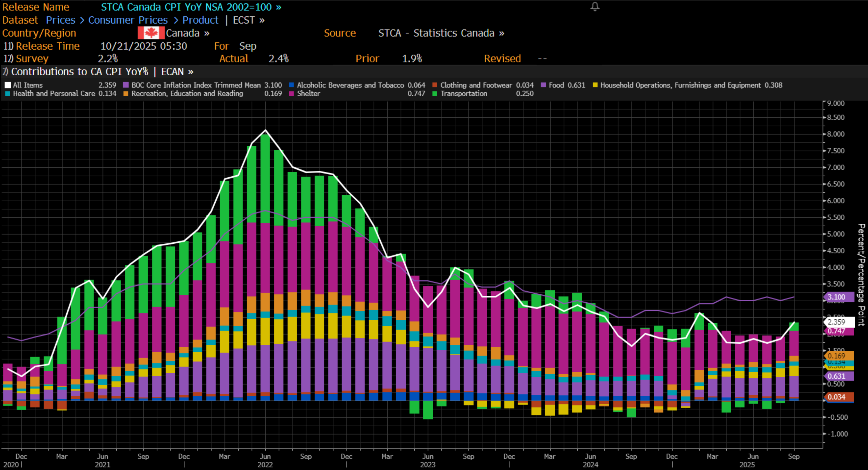The width and height of the screenshot is (868, 470).
Task: Toggle the Shelter series legend square
Action: tap(291, 94)
